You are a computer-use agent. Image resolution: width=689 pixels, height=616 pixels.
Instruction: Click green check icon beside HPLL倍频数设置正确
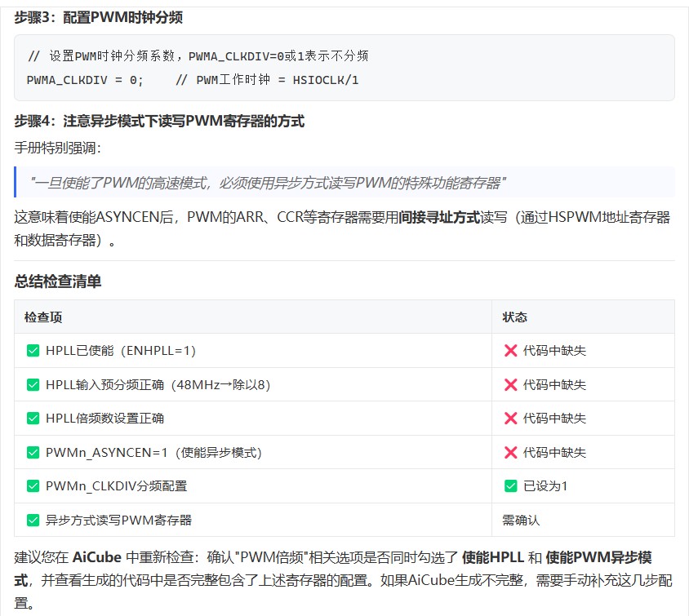pos(33,418)
